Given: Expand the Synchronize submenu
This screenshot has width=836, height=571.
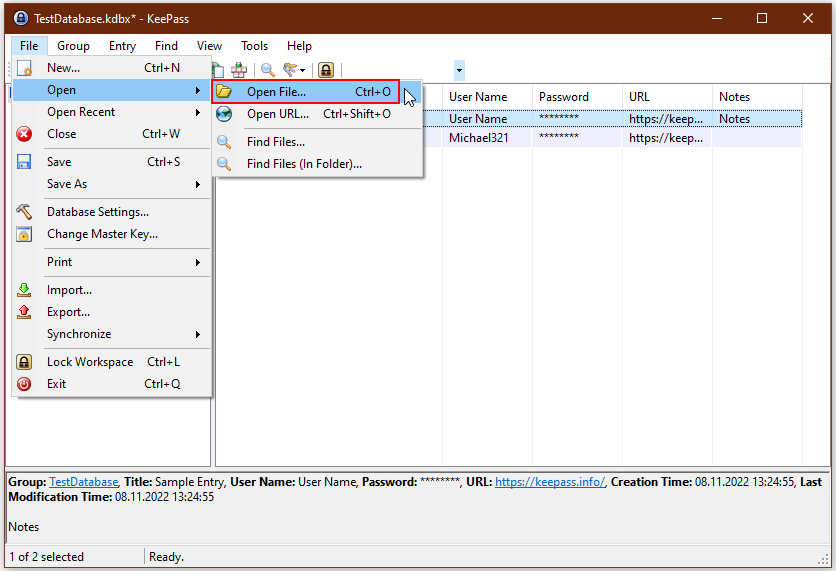Looking at the screenshot, I should tap(112, 334).
